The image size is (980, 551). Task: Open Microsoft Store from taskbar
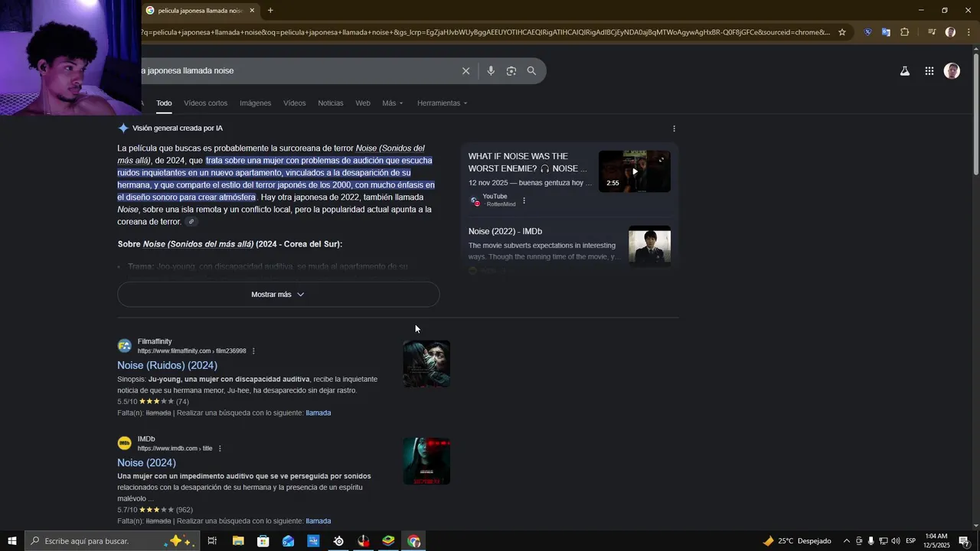coord(263,541)
